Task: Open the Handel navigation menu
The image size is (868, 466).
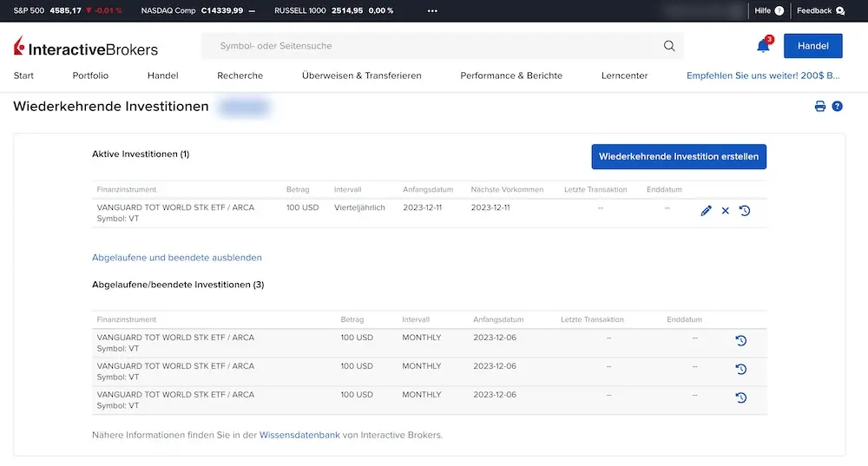Action: tap(163, 75)
